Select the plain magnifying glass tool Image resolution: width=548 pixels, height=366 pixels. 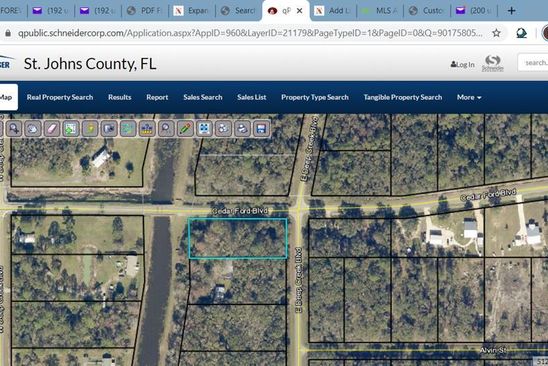[x=166, y=129]
